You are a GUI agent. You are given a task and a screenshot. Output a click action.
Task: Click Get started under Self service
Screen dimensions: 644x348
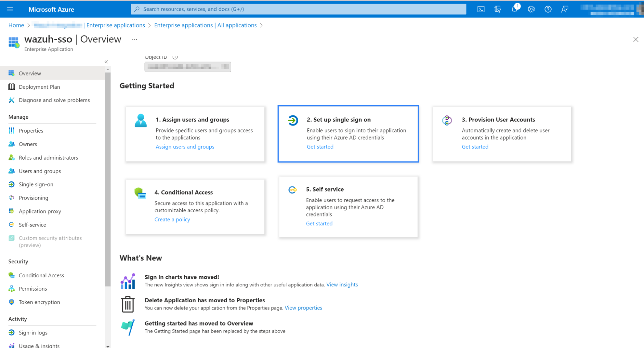tap(319, 224)
